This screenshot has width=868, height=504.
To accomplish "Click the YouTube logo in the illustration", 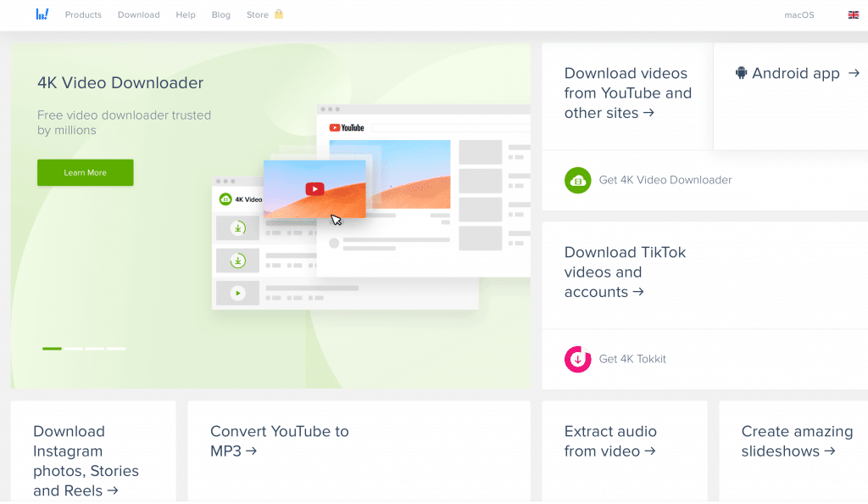I will [x=347, y=128].
